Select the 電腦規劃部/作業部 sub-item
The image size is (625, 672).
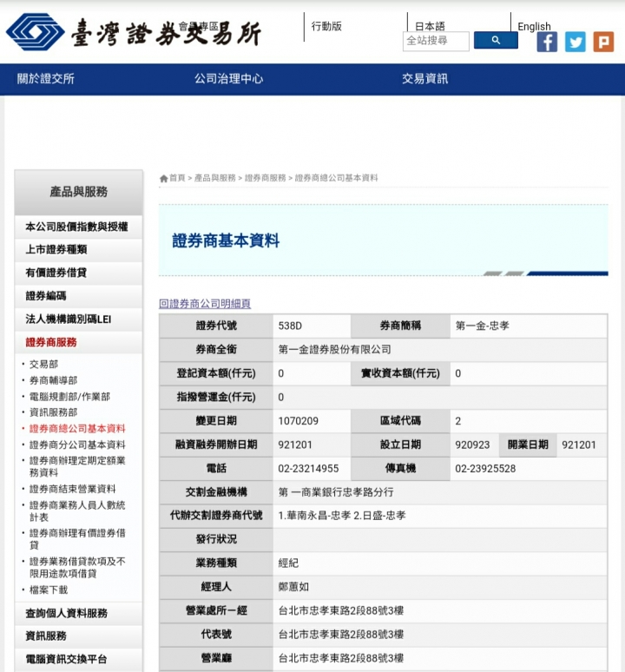coord(69,397)
